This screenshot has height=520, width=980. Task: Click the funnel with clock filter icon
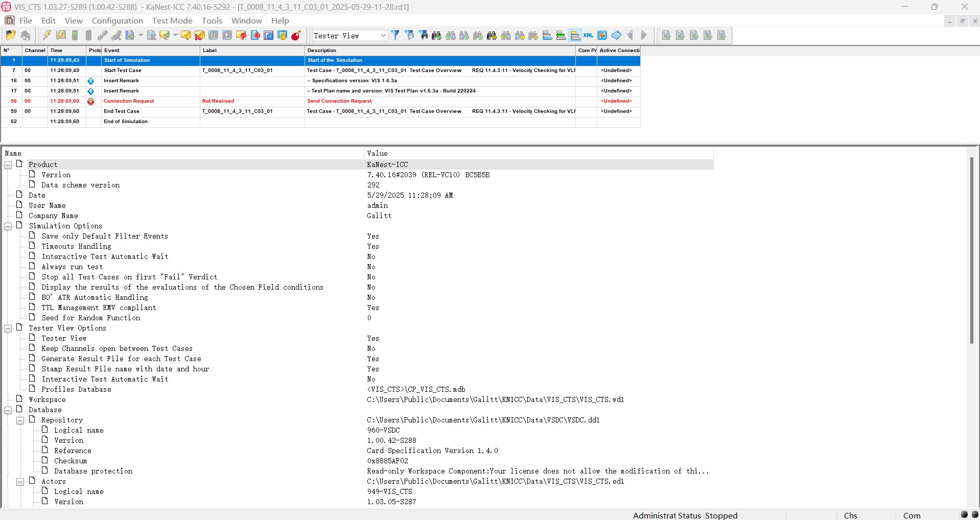(409, 35)
